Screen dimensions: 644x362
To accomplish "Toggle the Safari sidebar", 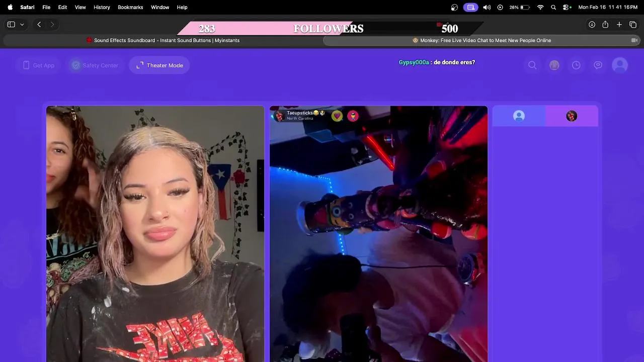I will pyautogui.click(x=11, y=25).
